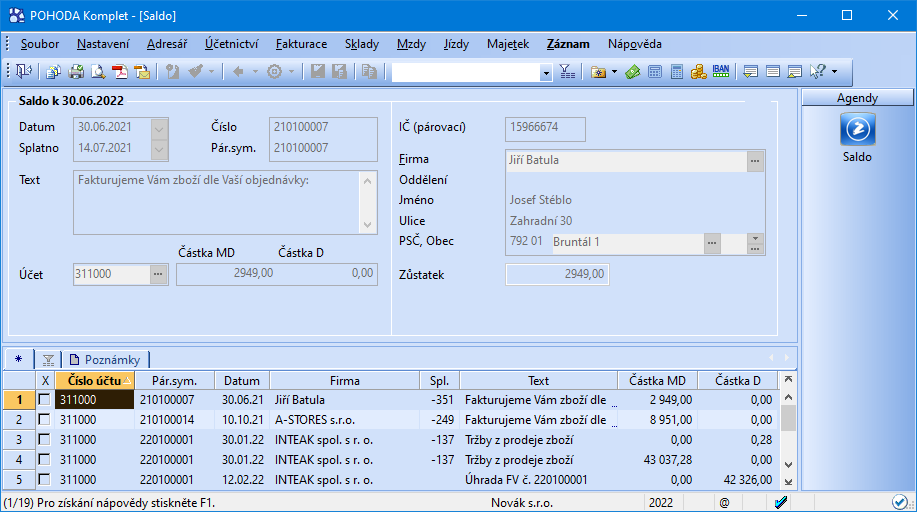Sort by Částka MD column header
The width and height of the screenshot is (917, 512).
[657, 380]
